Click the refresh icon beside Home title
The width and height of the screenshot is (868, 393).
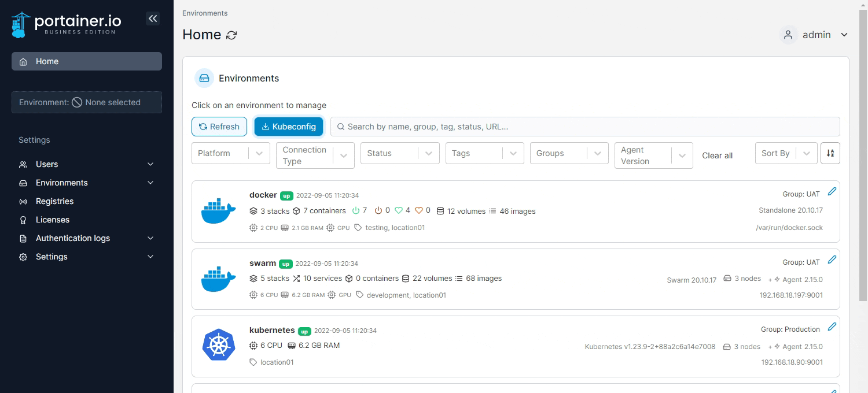pos(231,35)
